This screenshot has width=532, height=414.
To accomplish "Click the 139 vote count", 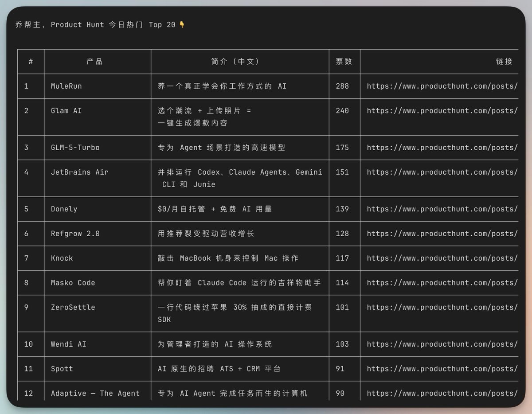I will [342, 209].
